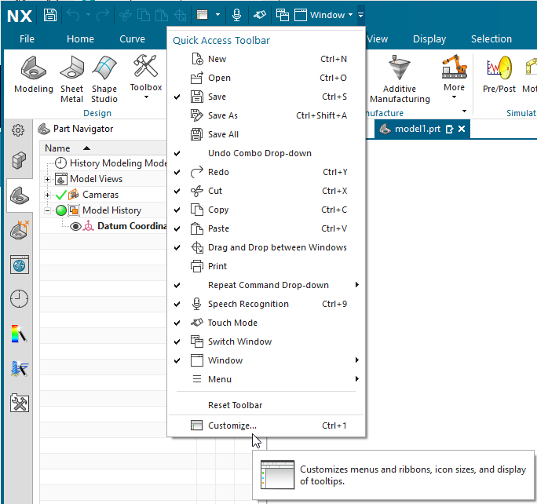
Task: Expand the Cameras tree node
Action: click(48, 195)
